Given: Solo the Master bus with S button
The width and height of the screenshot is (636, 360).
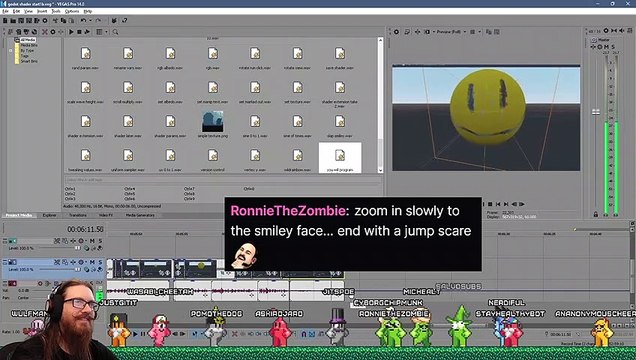Looking at the screenshot, I should (613, 47).
